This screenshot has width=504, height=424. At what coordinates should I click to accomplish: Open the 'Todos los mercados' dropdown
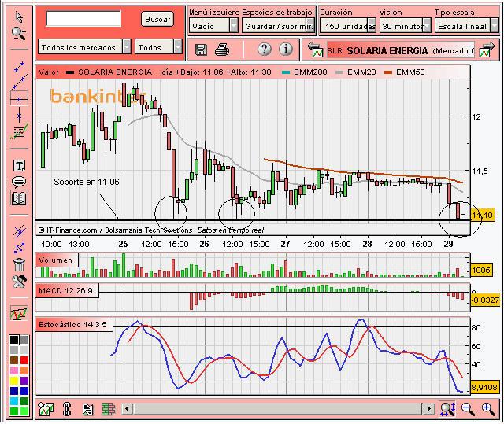84,47
